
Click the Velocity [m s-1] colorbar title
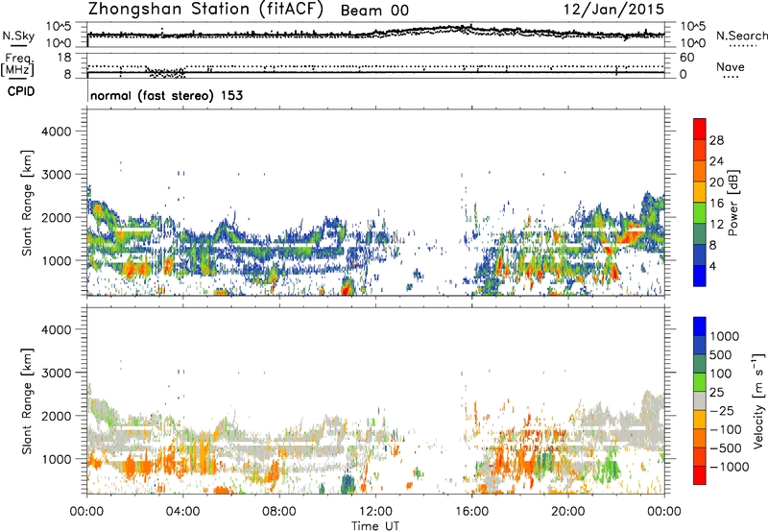[758, 400]
